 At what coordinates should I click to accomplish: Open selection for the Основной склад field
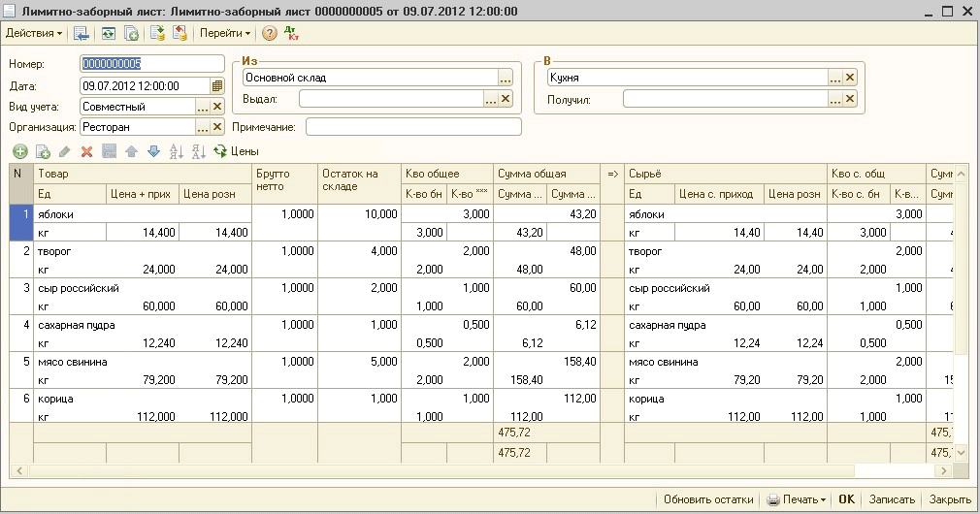click(505, 78)
